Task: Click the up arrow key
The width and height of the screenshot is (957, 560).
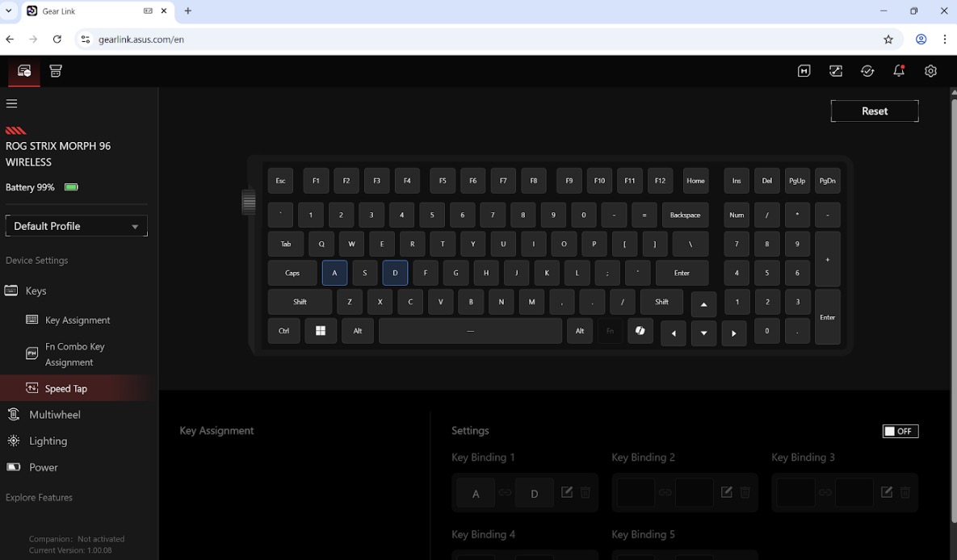Action: click(x=703, y=304)
